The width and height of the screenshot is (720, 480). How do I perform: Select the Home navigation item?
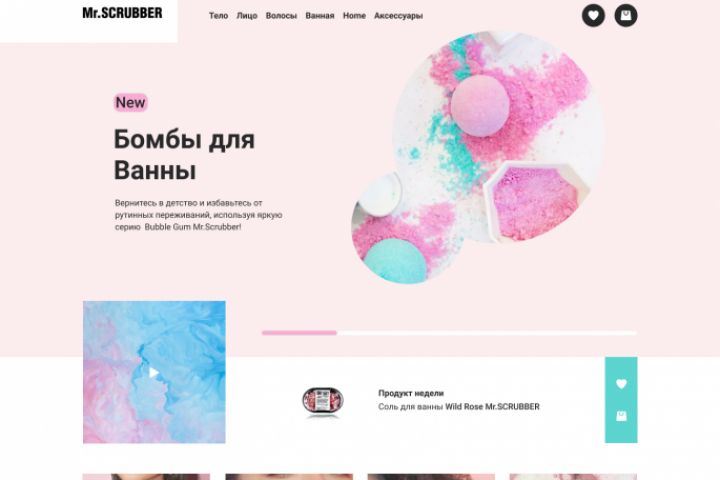(x=354, y=16)
